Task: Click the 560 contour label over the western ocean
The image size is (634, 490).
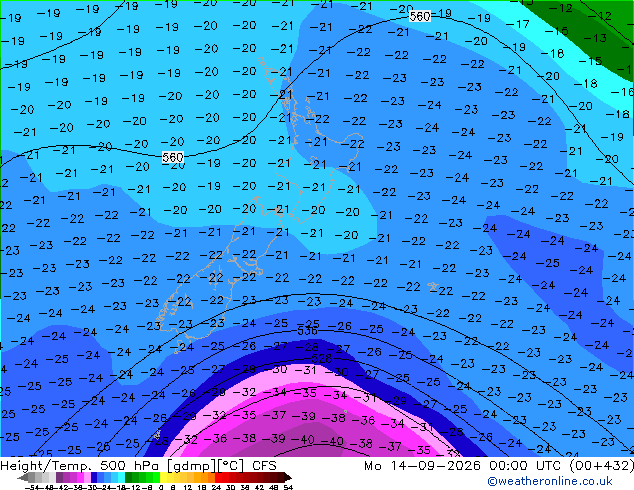Action: 173,157
